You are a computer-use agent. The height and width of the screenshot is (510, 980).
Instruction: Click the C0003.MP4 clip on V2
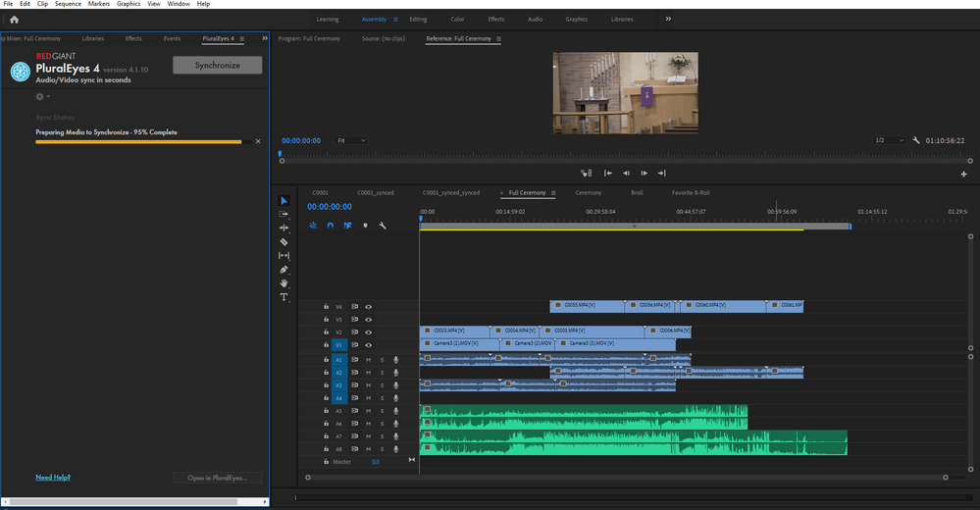tap(454, 331)
